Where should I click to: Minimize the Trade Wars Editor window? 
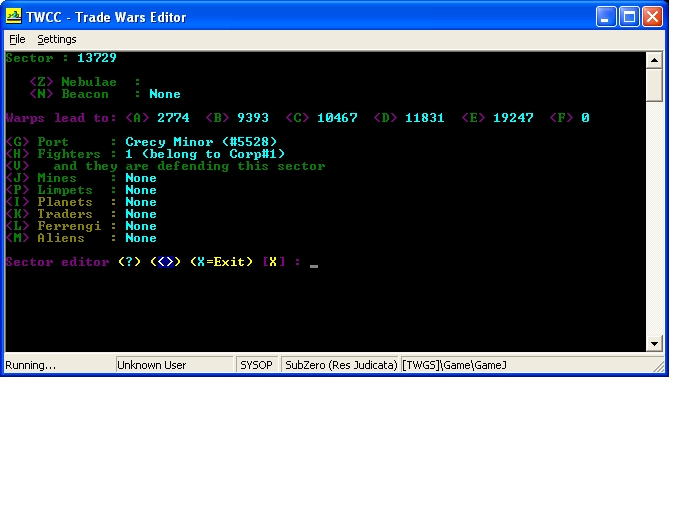606,17
